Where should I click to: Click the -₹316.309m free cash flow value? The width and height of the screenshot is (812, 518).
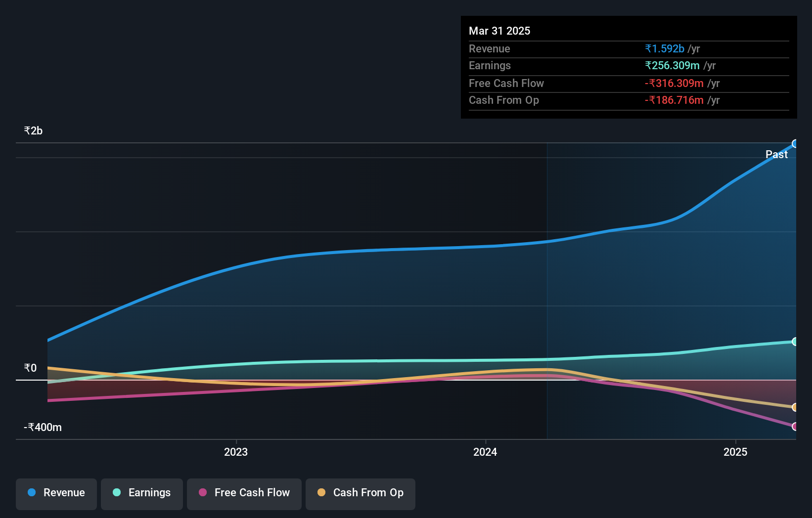pos(674,83)
